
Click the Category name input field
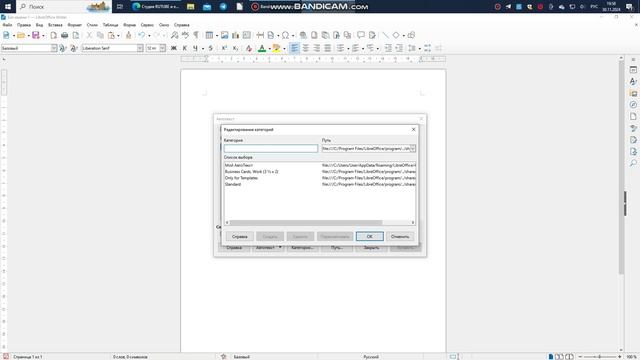click(x=271, y=149)
